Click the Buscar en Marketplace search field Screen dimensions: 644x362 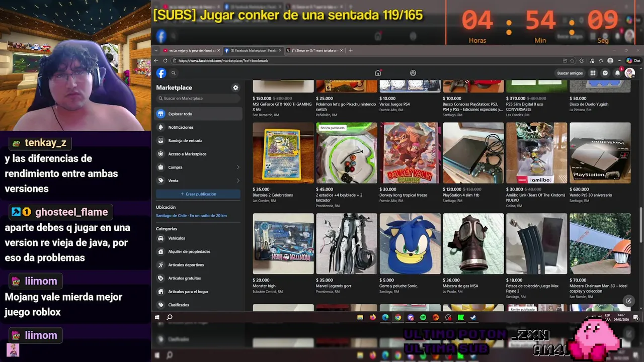tap(199, 99)
